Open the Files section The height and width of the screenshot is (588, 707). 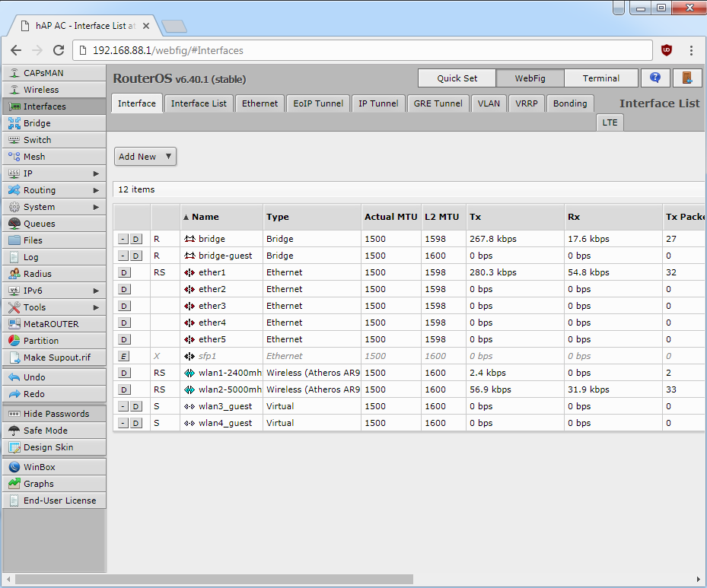[54, 240]
